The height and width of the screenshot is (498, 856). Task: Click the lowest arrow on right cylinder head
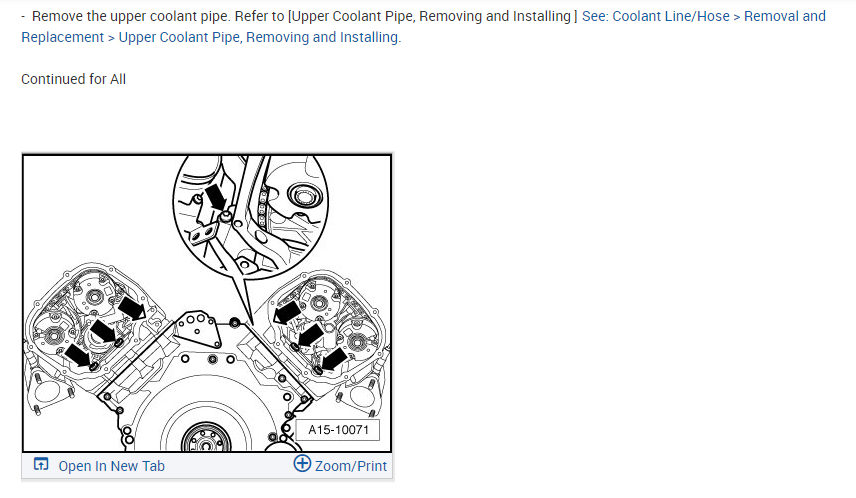(x=334, y=359)
